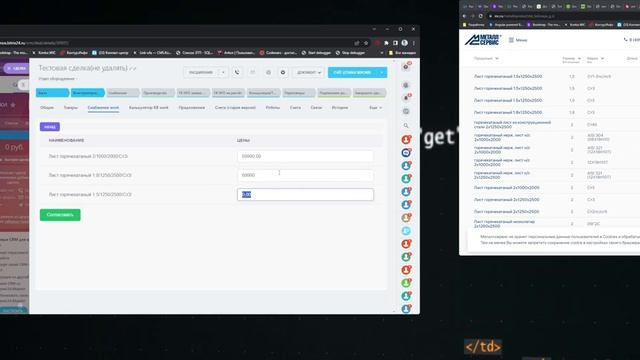Click the Металл Сервис logo
The width and height of the screenshot is (640, 360).
point(483,40)
